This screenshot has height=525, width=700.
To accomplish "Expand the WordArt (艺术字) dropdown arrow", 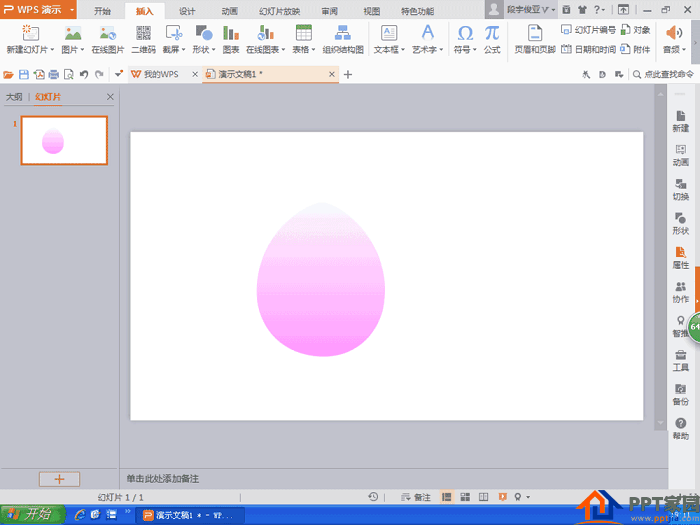I will (x=441, y=50).
